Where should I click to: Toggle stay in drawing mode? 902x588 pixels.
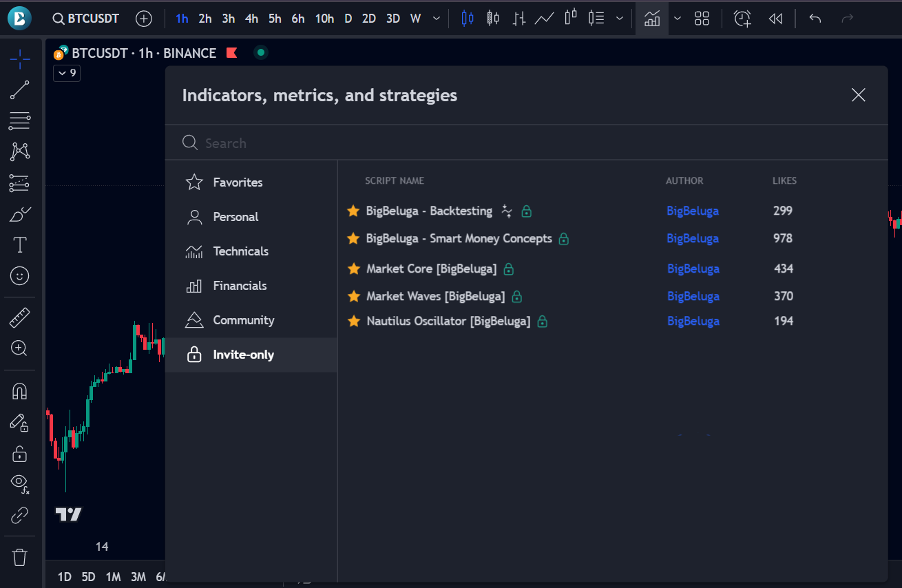[x=20, y=422]
